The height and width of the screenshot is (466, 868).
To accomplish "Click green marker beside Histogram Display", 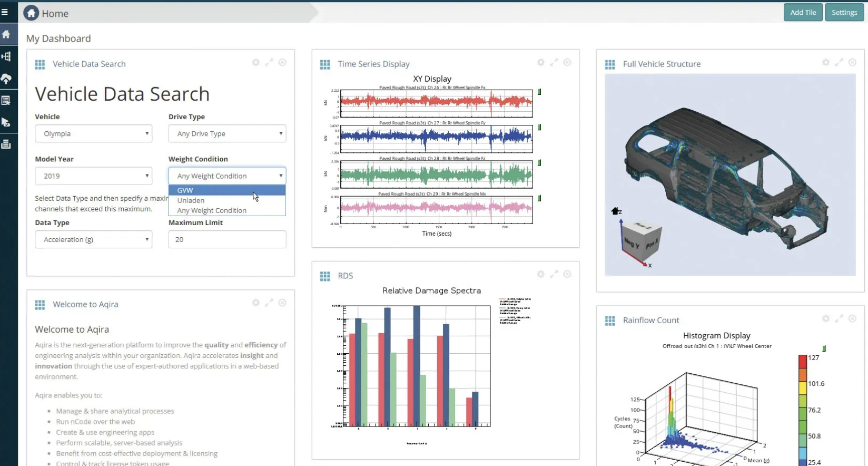I will [x=824, y=348].
